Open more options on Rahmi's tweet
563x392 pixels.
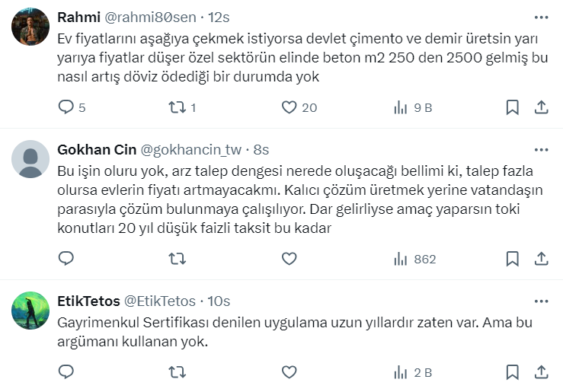coord(541,17)
